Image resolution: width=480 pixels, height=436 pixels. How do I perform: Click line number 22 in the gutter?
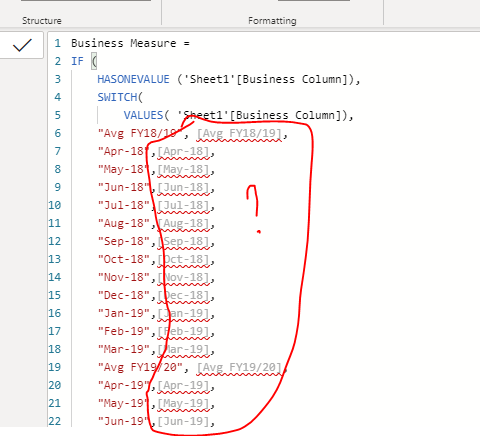(55, 421)
